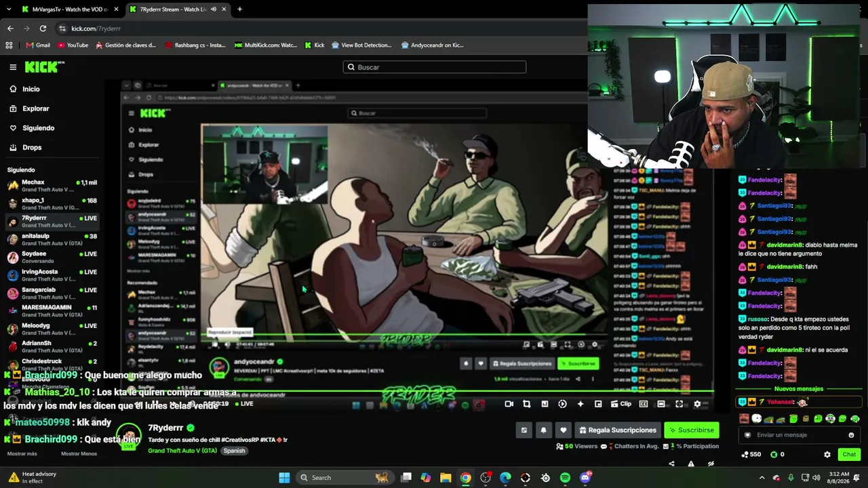Viewport: 868px width, 488px height.
Task: Toggle theater mode on the player
Action: [x=661, y=404]
